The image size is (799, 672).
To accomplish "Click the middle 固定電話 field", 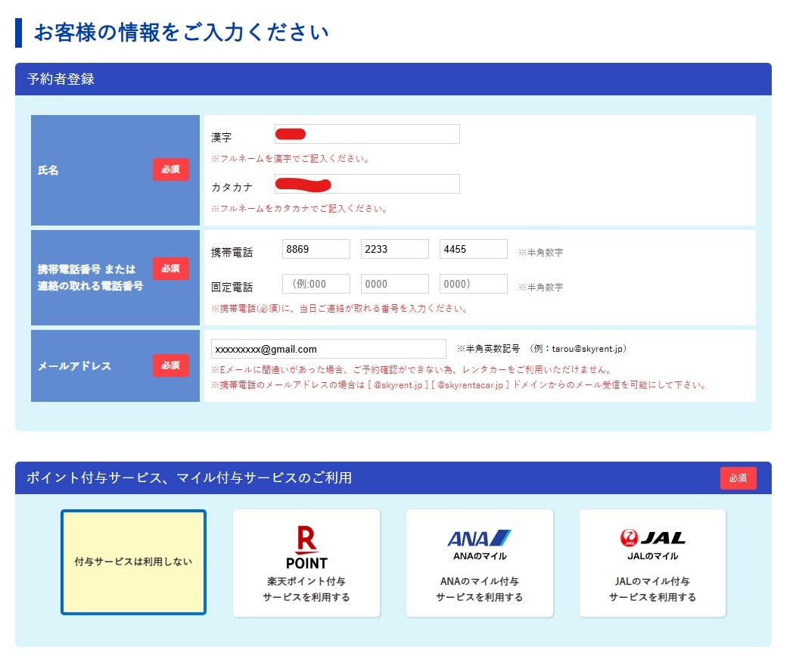I will point(394,284).
